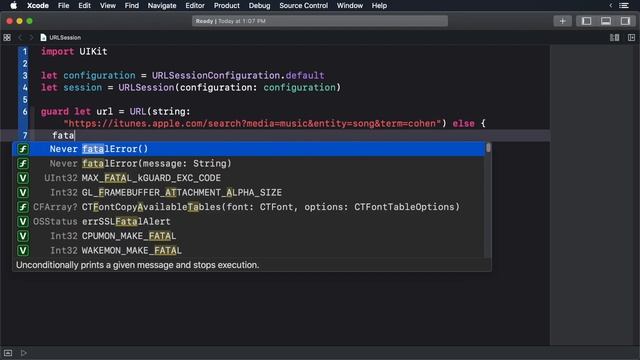Image resolution: width=640 pixels, height=360 pixels.
Task: Select CPUMON_MAKE_FATAL suggestion
Action: click(x=249, y=236)
